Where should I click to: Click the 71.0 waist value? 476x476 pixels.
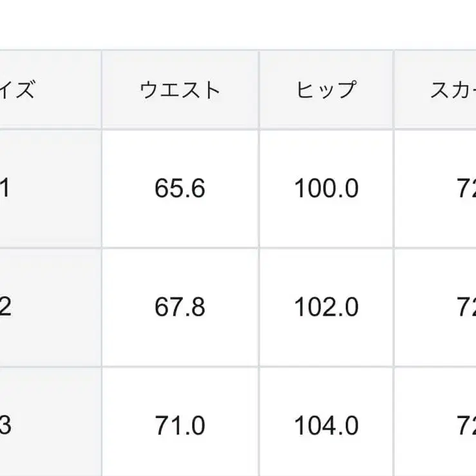(180, 426)
